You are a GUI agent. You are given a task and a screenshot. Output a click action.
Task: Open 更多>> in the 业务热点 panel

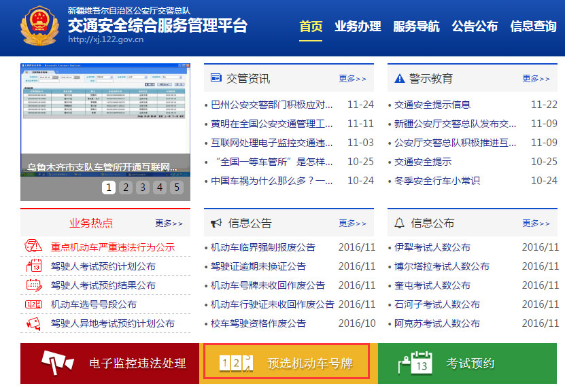169,223
